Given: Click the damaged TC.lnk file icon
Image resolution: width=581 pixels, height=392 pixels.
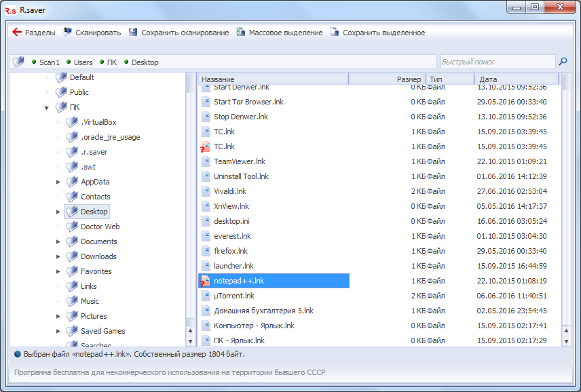Looking at the screenshot, I should pos(206,146).
